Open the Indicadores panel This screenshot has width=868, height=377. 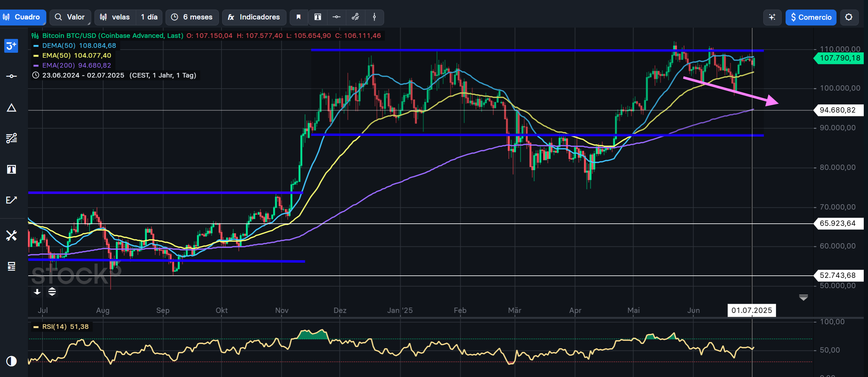(x=254, y=17)
